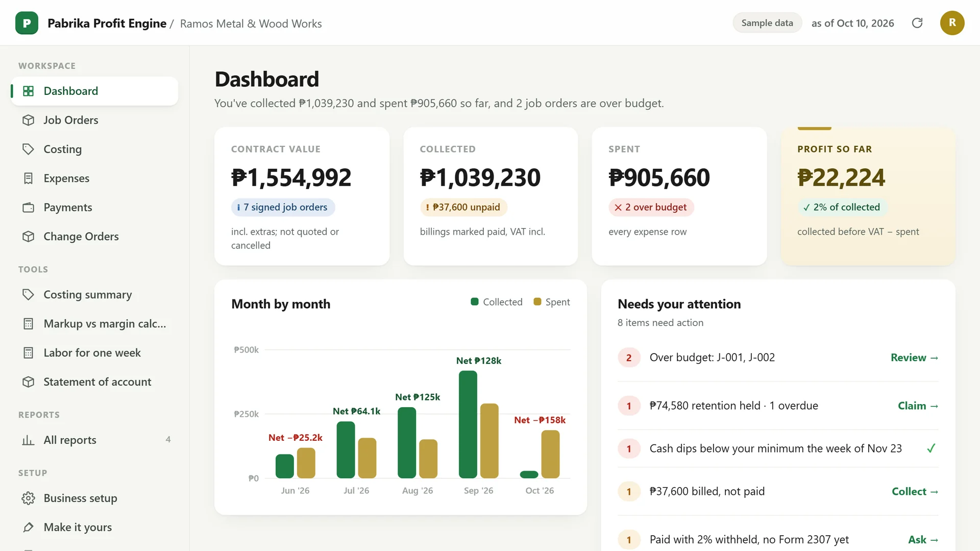
Task: Click the 7 signed job orders chip
Action: click(283, 207)
